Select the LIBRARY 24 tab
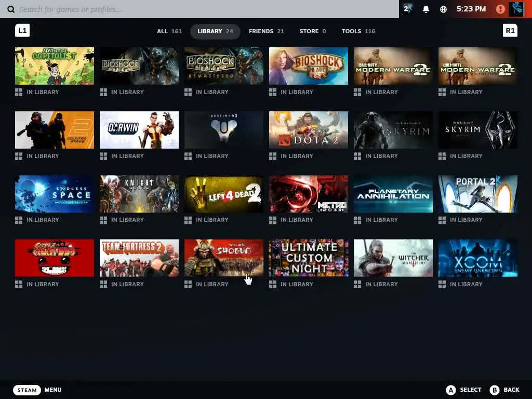The image size is (532, 399). pos(215,31)
